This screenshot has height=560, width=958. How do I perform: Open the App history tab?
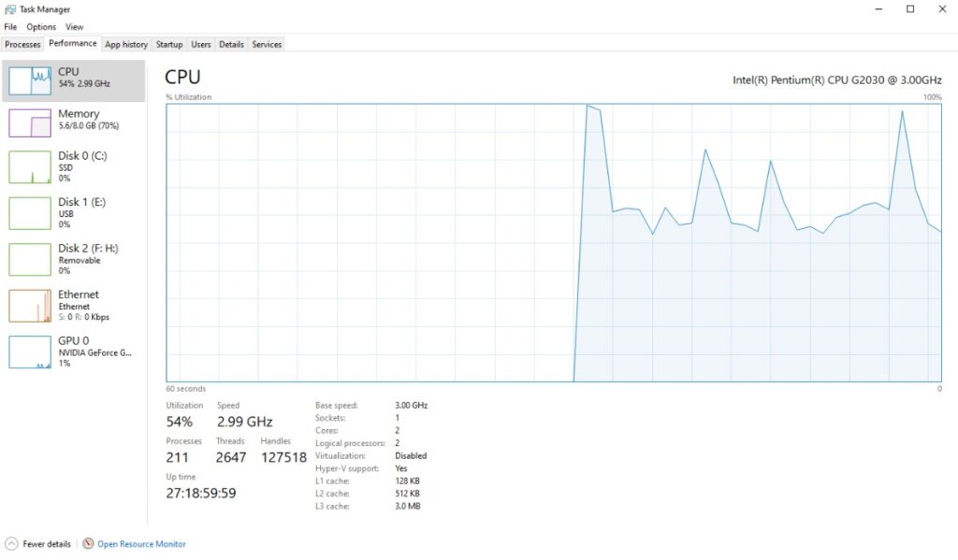125,44
